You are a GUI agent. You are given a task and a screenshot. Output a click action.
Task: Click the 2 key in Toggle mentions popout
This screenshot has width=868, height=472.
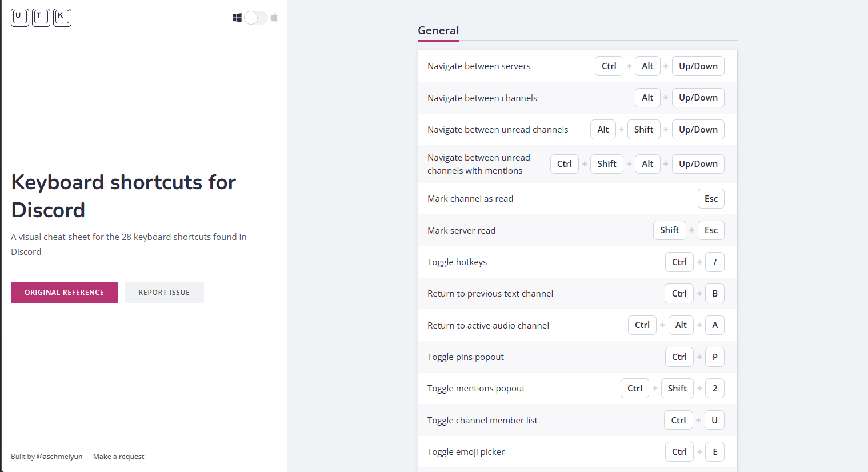click(715, 389)
